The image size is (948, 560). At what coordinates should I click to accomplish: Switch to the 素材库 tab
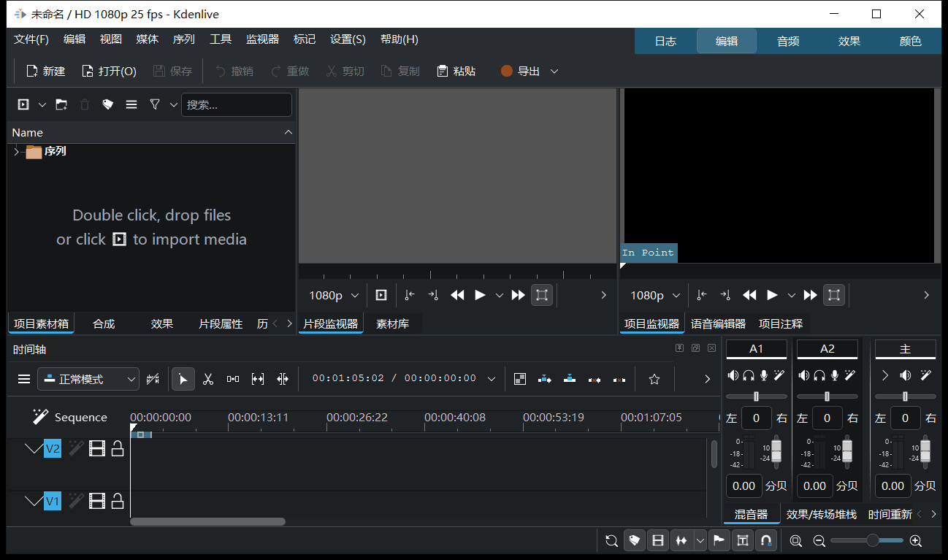(393, 323)
